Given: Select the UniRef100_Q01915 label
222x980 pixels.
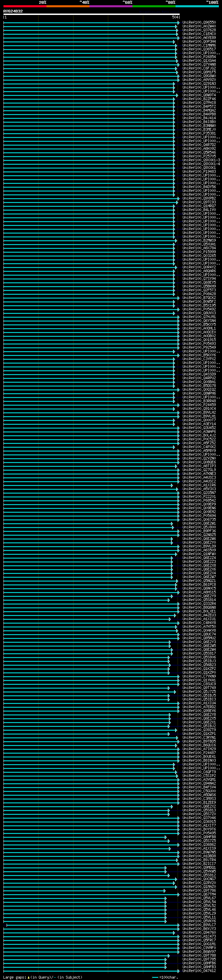Looking at the screenshot, I should click(x=199, y=339).
